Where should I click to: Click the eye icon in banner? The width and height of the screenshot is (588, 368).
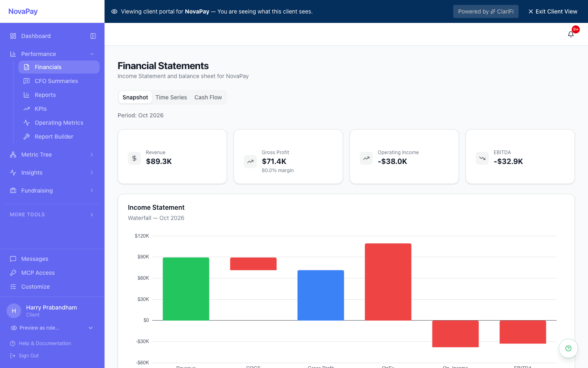pyautogui.click(x=114, y=11)
